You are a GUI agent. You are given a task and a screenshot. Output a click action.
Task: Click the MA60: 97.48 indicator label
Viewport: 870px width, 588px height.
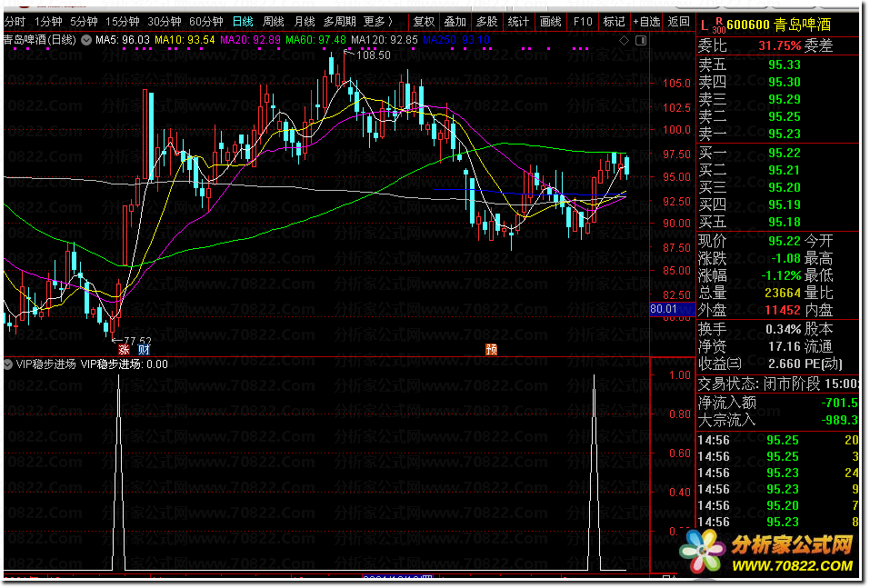click(x=315, y=40)
